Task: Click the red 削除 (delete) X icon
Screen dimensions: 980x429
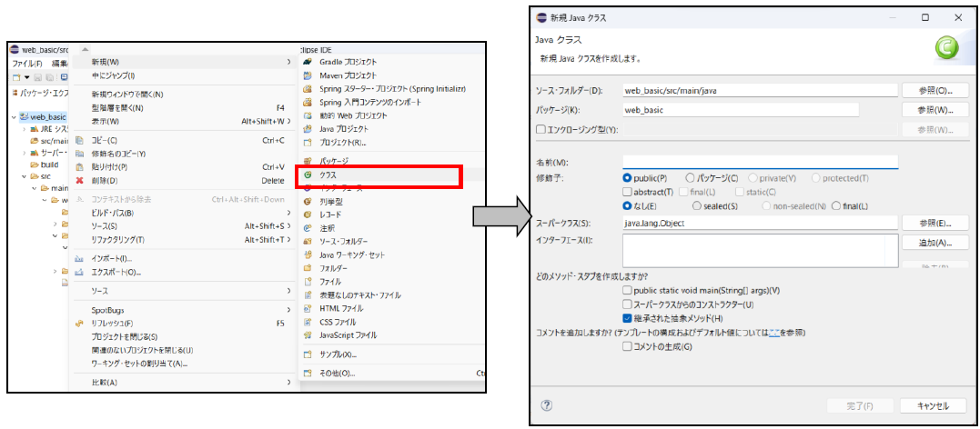Action: pyautogui.click(x=80, y=180)
